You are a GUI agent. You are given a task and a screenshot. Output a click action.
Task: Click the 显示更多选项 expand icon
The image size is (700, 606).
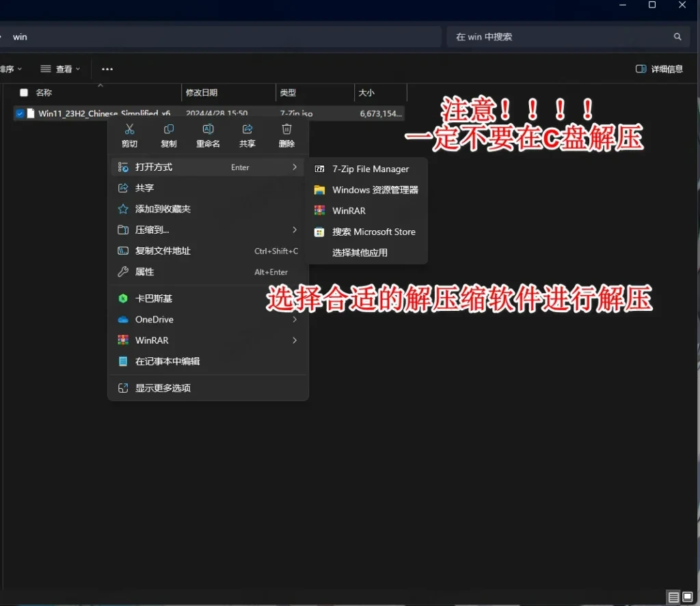click(x=123, y=388)
